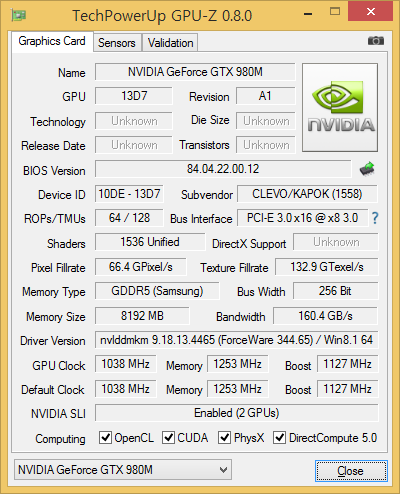
Task: Minimize the GPU-Z window
Action: pos(308,13)
